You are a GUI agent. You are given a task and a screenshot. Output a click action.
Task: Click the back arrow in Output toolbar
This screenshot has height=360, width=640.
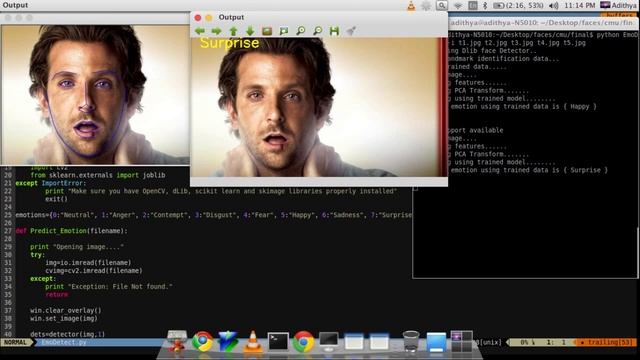pos(200,31)
